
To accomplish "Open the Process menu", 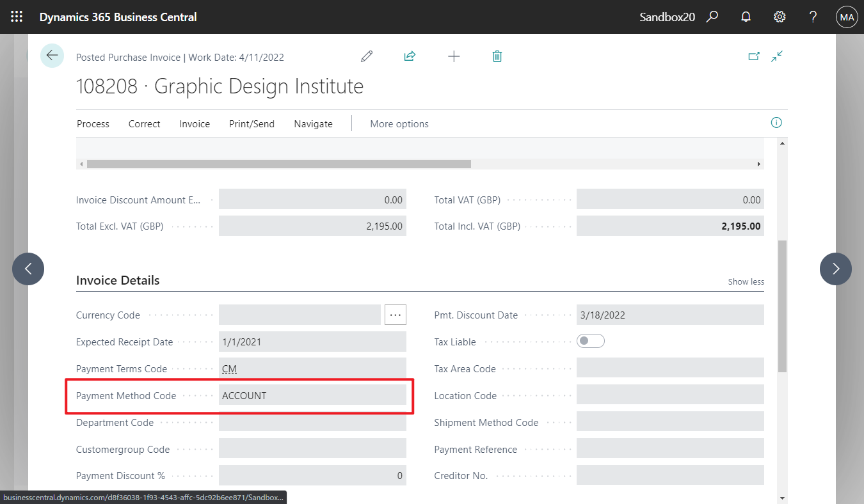I will [x=92, y=123].
